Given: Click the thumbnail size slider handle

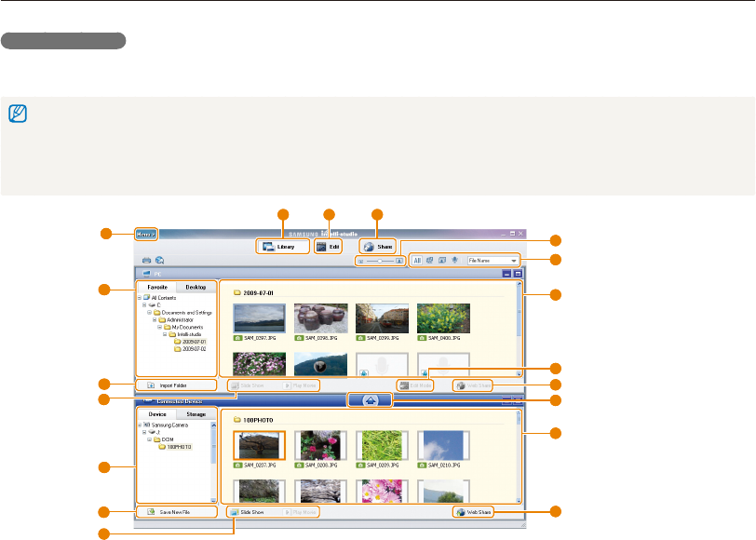Looking at the screenshot, I should point(380,261).
